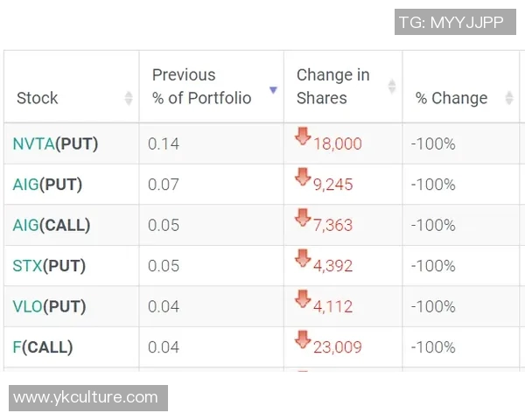
Task: Select the Stock column header
Action: [x=38, y=98]
